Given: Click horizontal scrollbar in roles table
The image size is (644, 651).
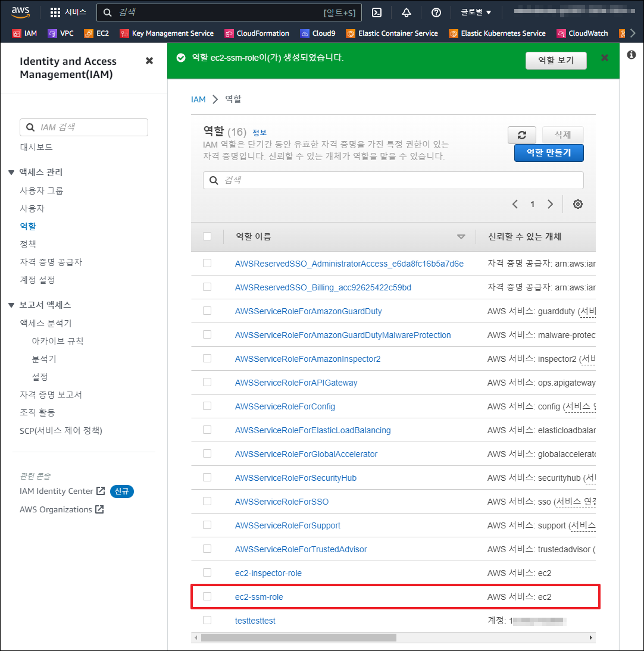Looking at the screenshot, I should tap(299, 637).
